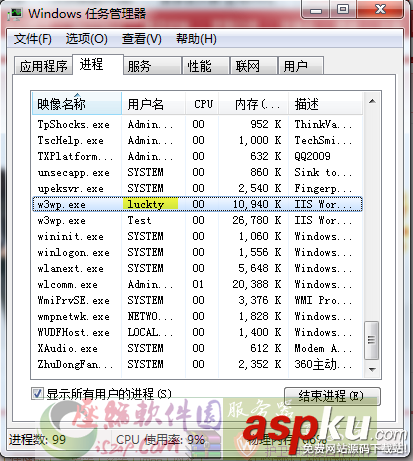Select the ZhuDongFan process row
Image resolution: width=413 pixels, height=461 pixels.
pyautogui.click(x=197, y=364)
